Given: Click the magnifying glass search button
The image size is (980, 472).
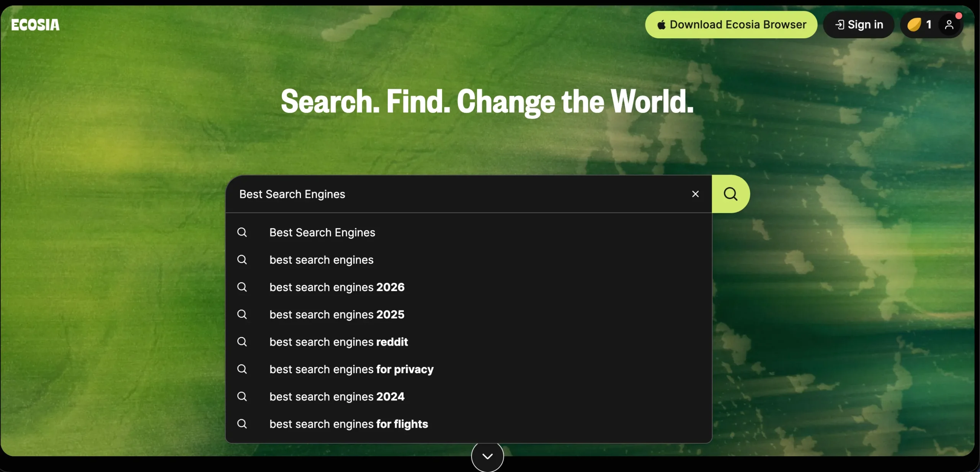Looking at the screenshot, I should click(730, 194).
